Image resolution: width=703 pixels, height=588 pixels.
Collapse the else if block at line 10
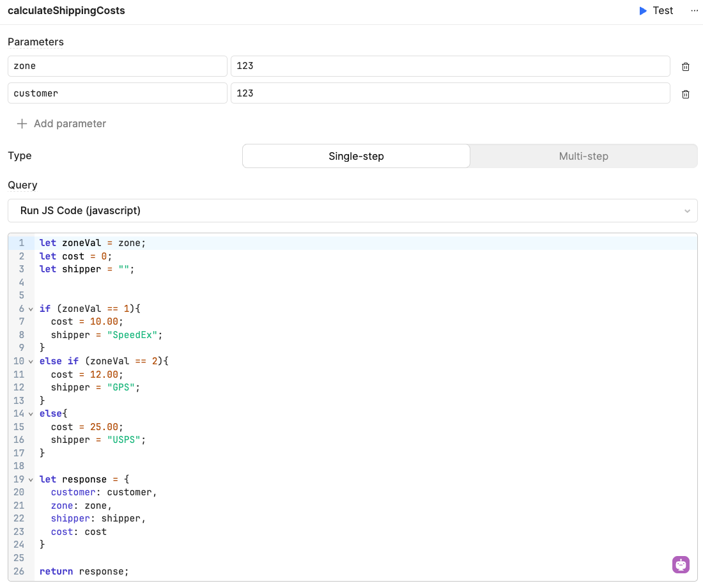pyautogui.click(x=31, y=362)
